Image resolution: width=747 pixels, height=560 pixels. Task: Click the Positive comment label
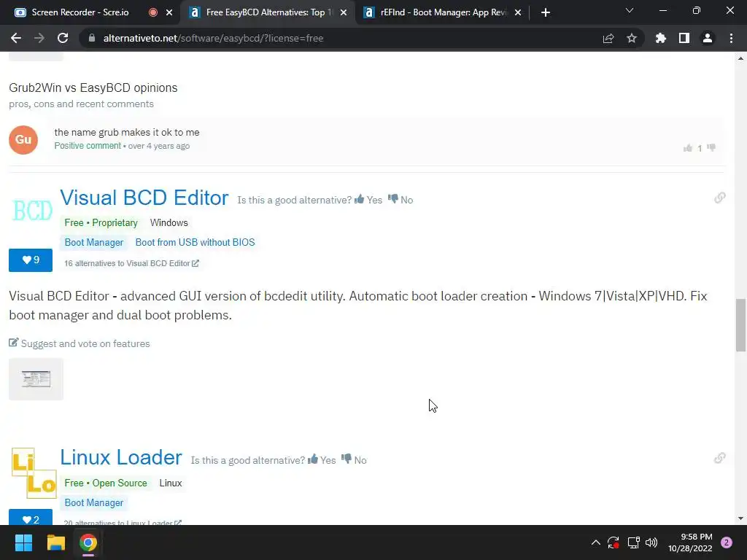coord(88,146)
